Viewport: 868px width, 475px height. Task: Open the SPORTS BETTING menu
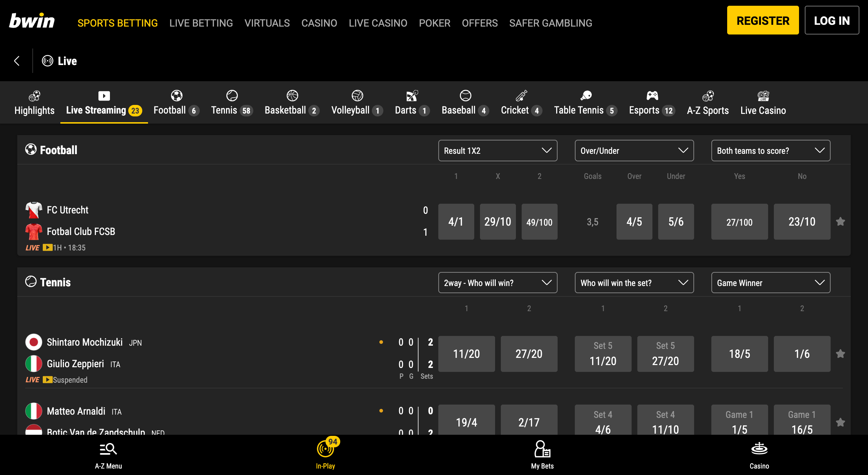coord(117,23)
